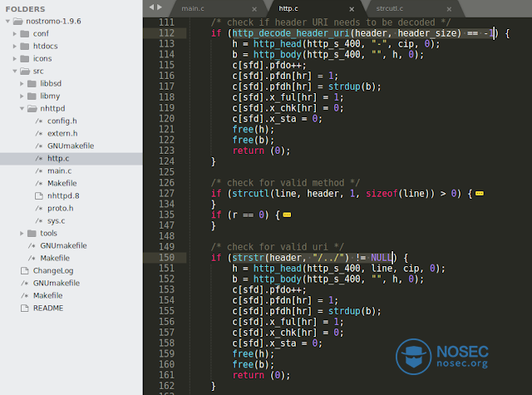The height and width of the screenshot is (395, 532).
Task: Click the conf folder icon
Action: [x=24, y=33]
